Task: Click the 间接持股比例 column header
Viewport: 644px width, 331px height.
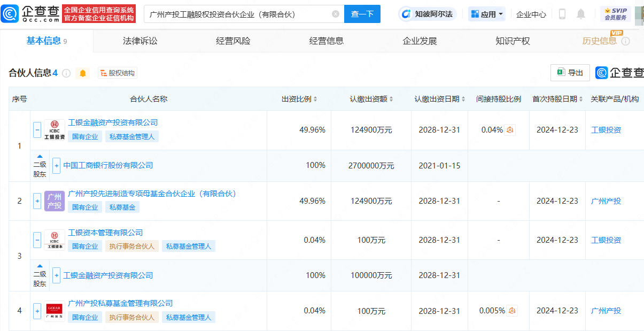Action: 499,99
